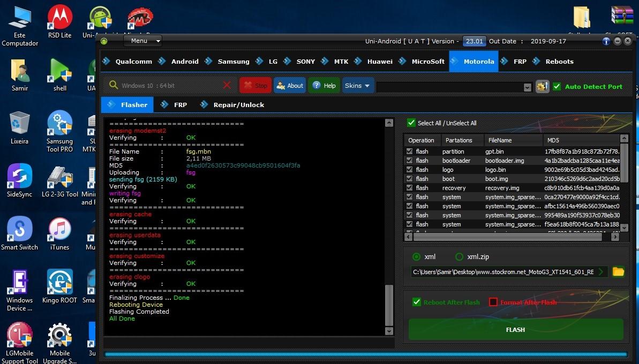Image resolution: width=639 pixels, height=364 pixels.
Task: Click the MD5 column header
Action: [582, 140]
